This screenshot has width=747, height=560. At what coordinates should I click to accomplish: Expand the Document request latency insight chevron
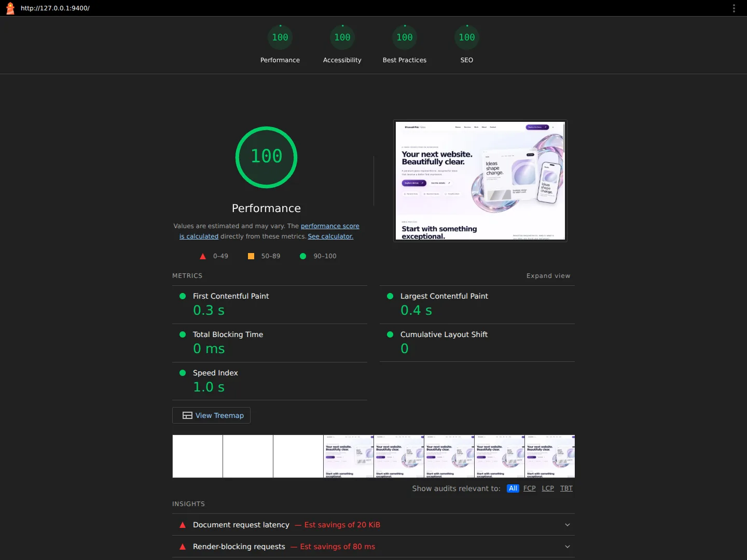click(568, 525)
